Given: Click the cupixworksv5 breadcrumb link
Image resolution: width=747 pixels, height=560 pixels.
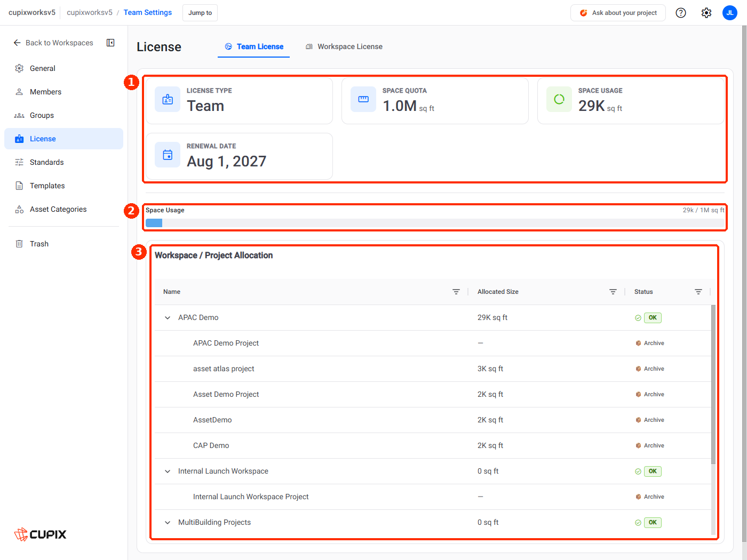Looking at the screenshot, I should 90,12.
